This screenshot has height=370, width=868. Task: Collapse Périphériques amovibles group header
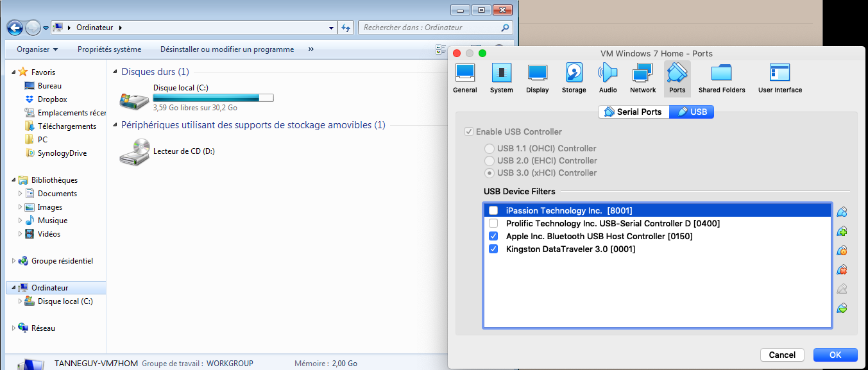click(x=115, y=125)
